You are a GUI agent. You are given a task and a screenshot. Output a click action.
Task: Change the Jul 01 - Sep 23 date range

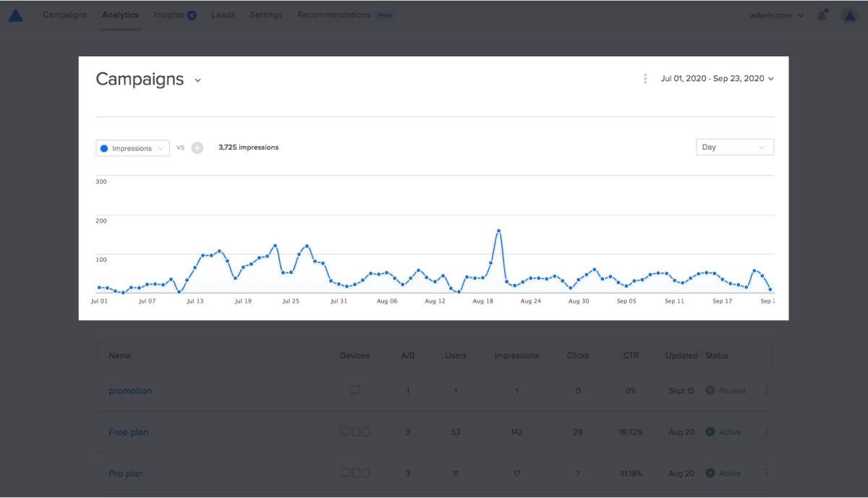tap(718, 79)
